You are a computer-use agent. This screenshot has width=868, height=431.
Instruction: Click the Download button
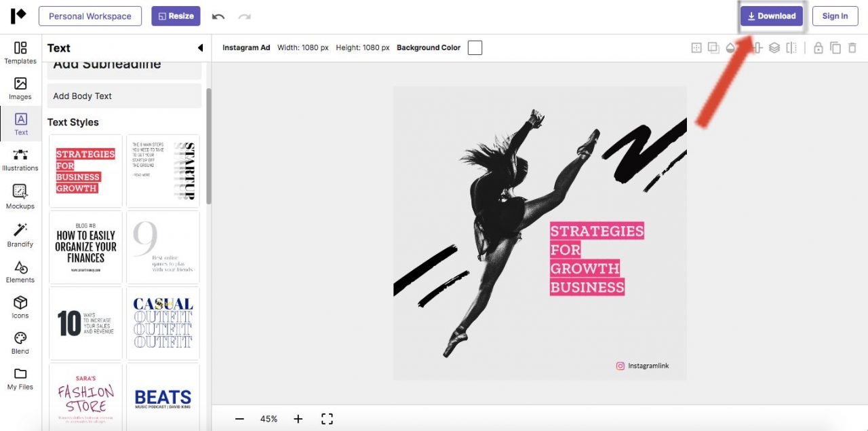coord(772,16)
